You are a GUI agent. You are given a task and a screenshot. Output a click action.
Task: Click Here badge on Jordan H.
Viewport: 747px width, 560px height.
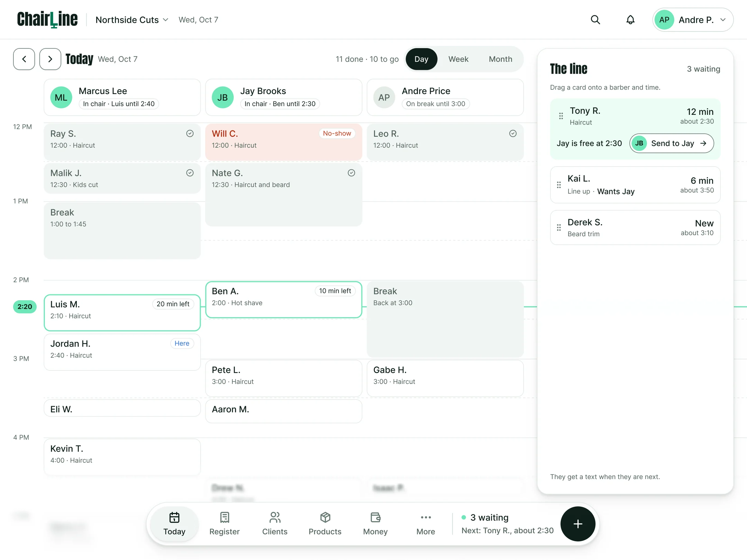click(x=182, y=343)
